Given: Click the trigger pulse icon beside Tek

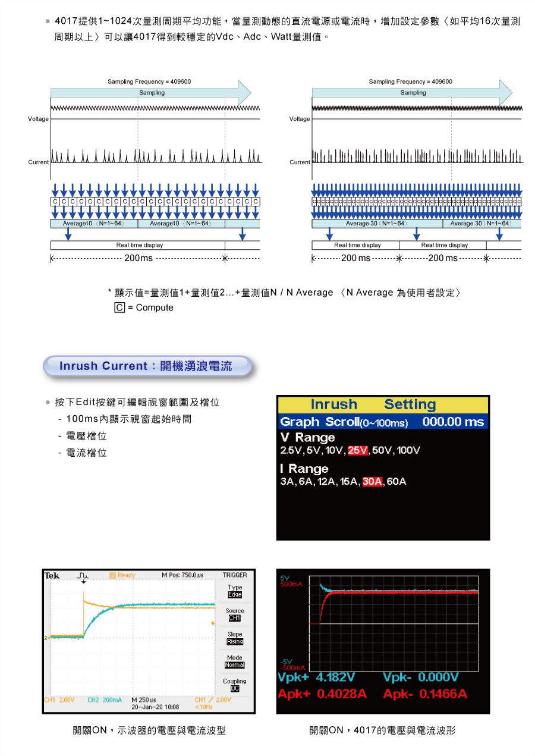Looking at the screenshot, I should [x=83, y=576].
